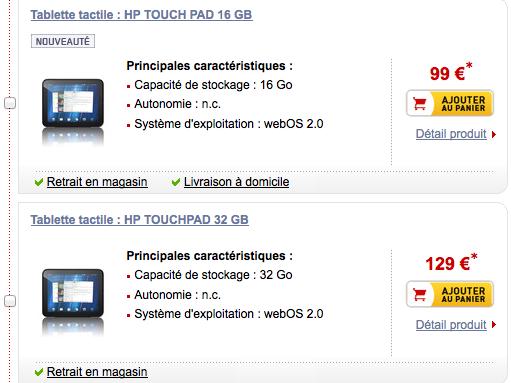This screenshot has height=383, width=511.
Task: Click green checkmark beside the 16 GB Retrait en magasin
Action: coord(39,182)
